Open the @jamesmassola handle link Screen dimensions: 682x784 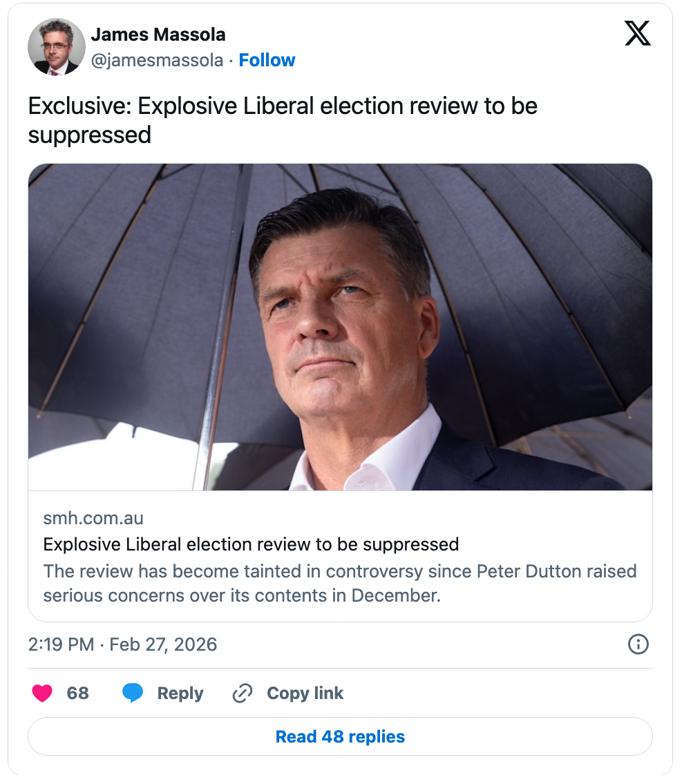tap(157, 61)
